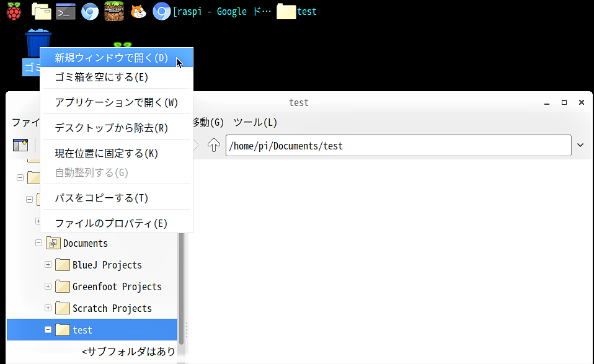Image resolution: width=594 pixels, height=364 pixels.
Task: Choose ファイルのプロパティ(E) menu entry
Action: [117, 223]
